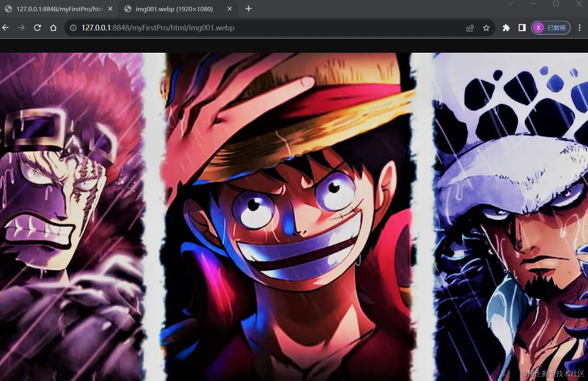Bookmark this page with the star

[x=486, y=28]
